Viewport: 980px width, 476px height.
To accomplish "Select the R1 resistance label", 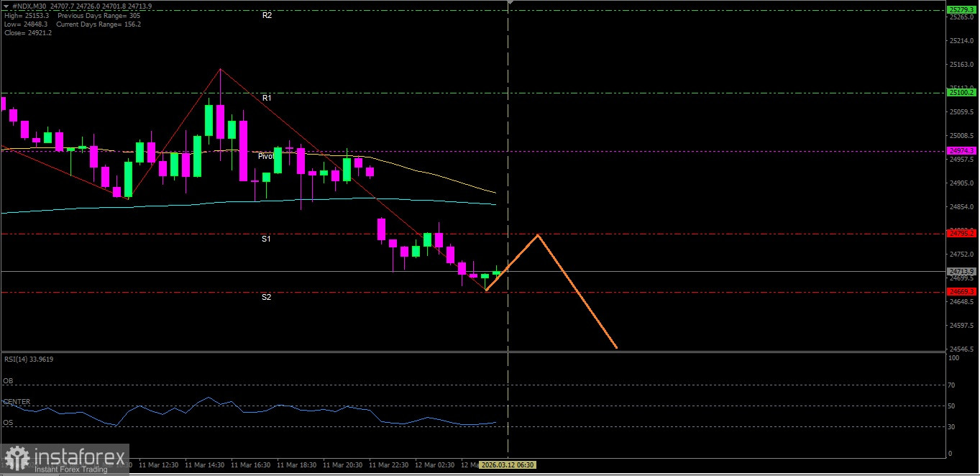I will 267,98.
